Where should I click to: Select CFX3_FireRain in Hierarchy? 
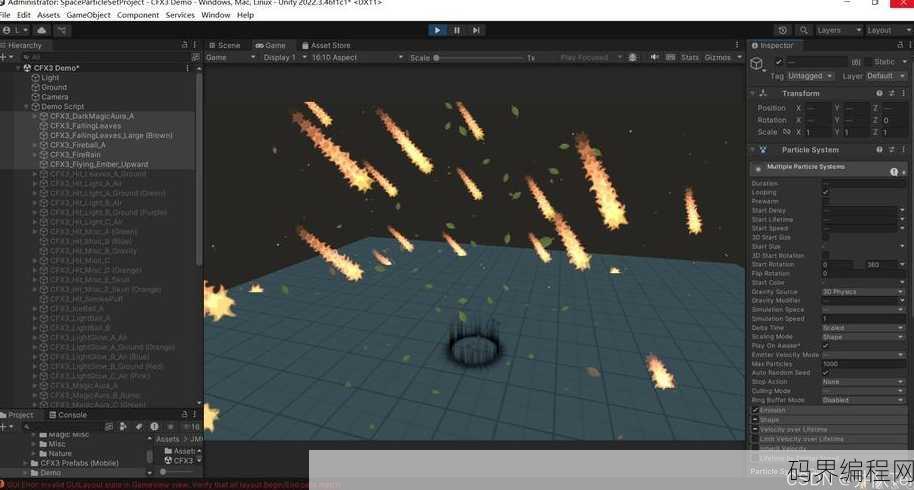(x=75, y=154)
